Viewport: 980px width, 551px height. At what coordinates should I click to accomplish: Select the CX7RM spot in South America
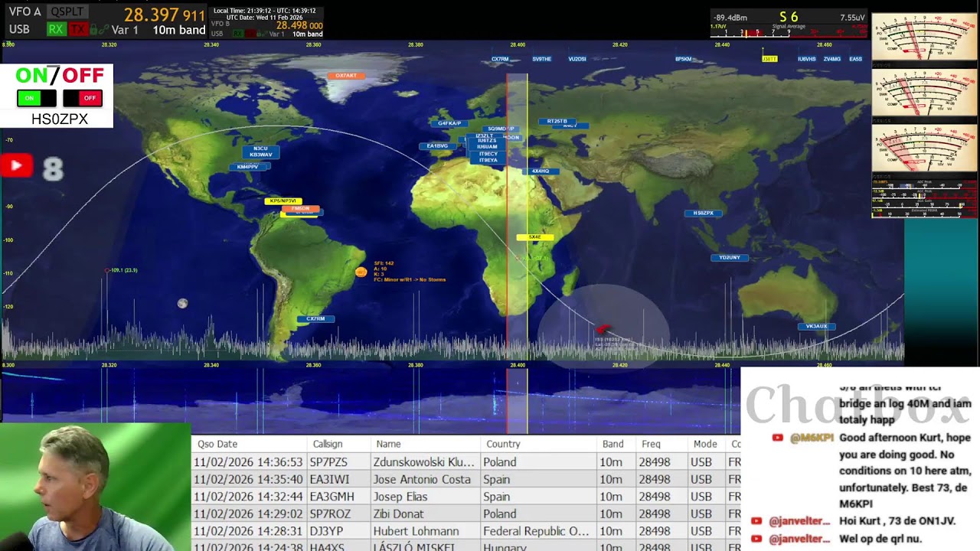315,318
